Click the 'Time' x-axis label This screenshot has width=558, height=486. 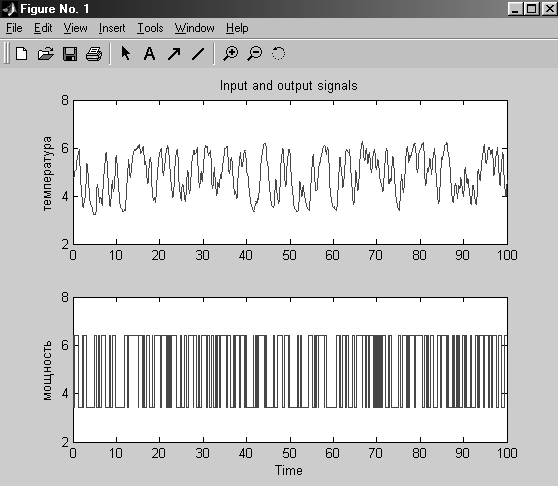289,470
